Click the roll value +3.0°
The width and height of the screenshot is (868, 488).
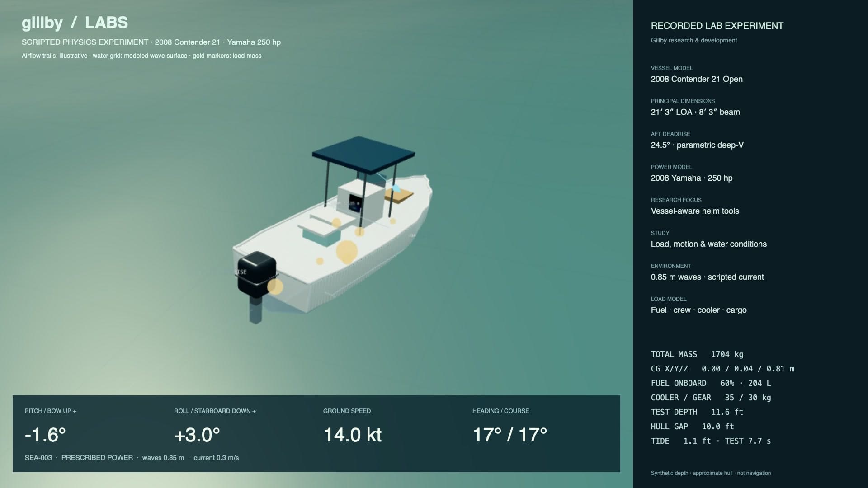(x=197, y=435)
